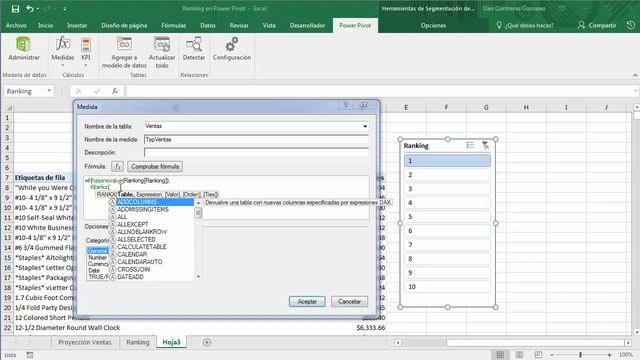The height and width of the screenshot is (360, 640).
Task: Click the Medida dialog help icon
Action: click(x=346, y=105)
